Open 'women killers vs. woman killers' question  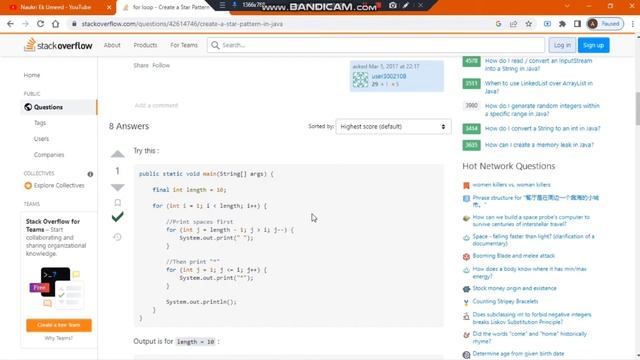tap(511, 185)
